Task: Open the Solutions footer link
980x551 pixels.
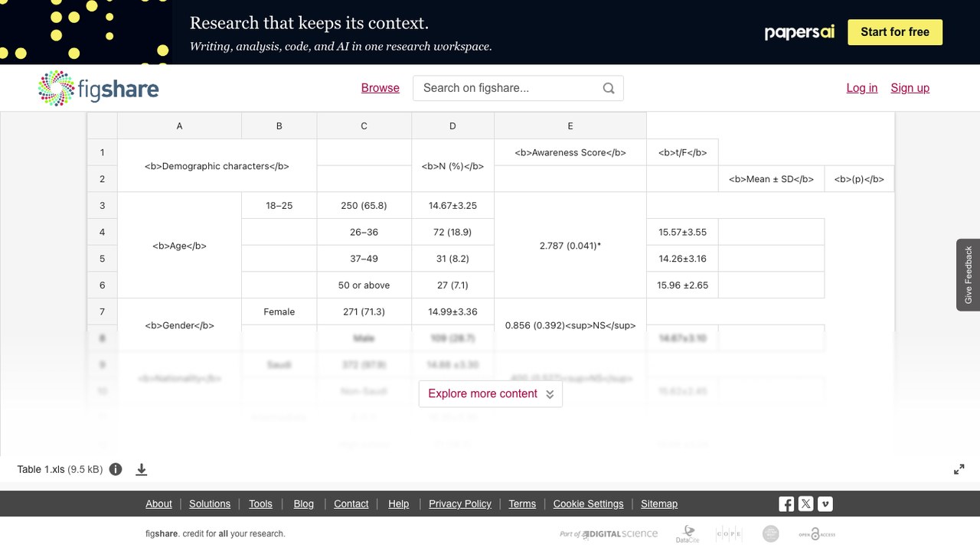Action: click(210, 504)
